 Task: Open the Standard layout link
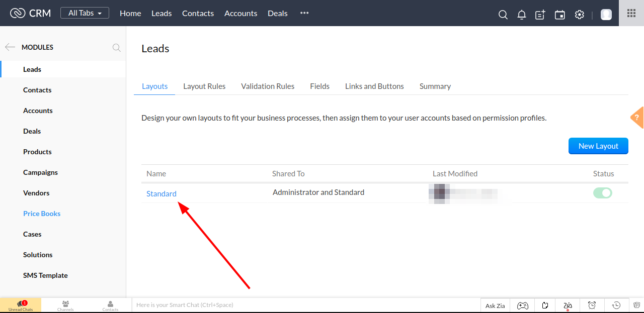[162, 194]
